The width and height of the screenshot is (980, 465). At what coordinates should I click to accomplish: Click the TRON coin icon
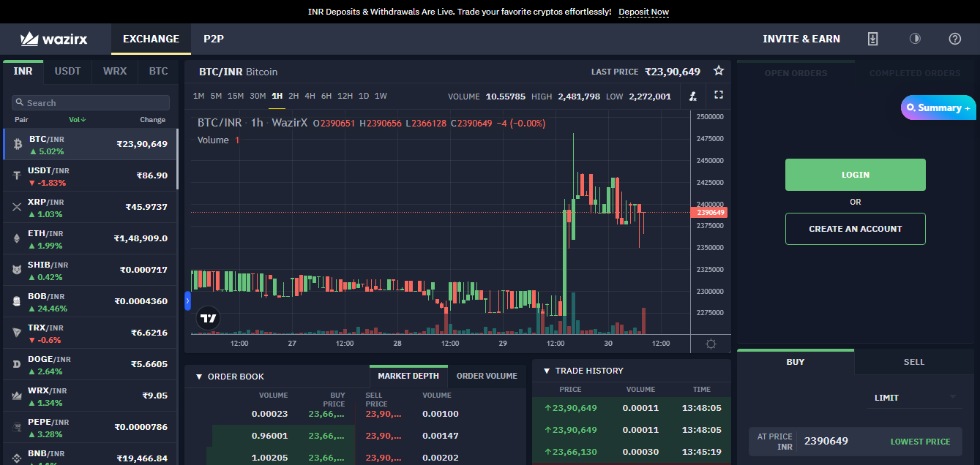tap(18, 333)
